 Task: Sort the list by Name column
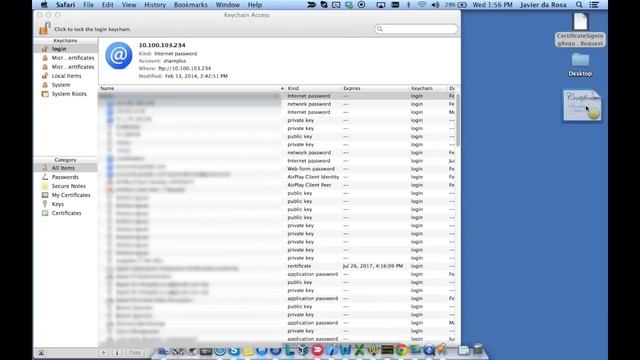[x=192, y=88]
